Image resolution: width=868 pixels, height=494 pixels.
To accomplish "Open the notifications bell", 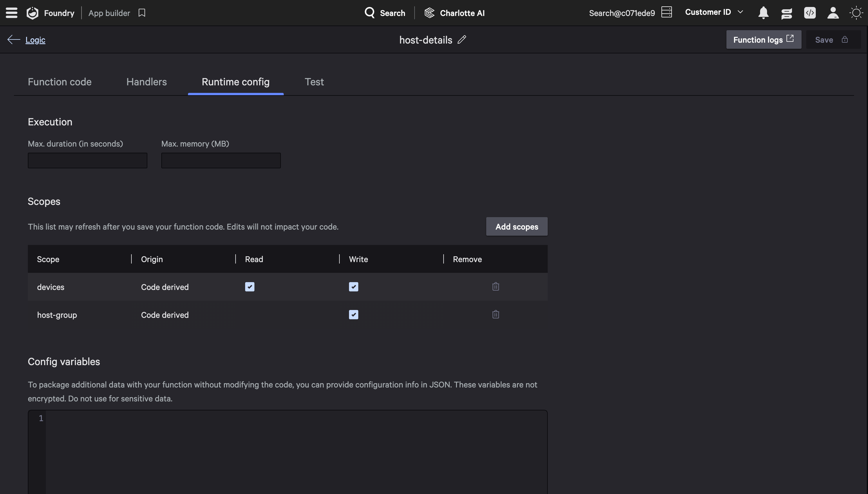I will click(763, 13).
